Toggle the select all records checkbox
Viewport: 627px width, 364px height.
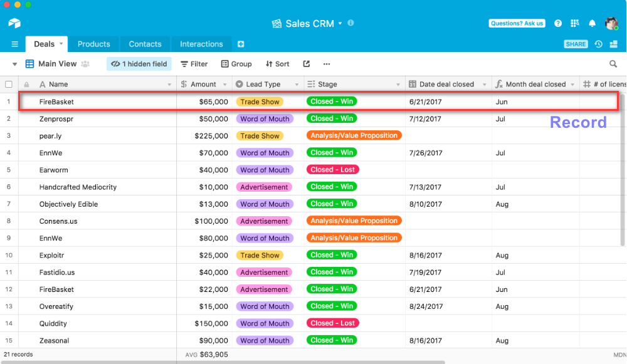tap(9, 84)
